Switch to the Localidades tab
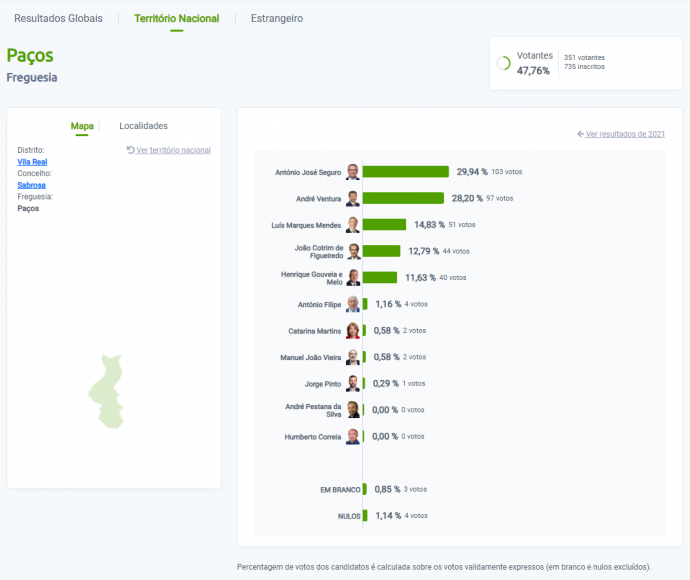This screenshot has height=580, width=690. pyautogui.click(x=143, y=126)
